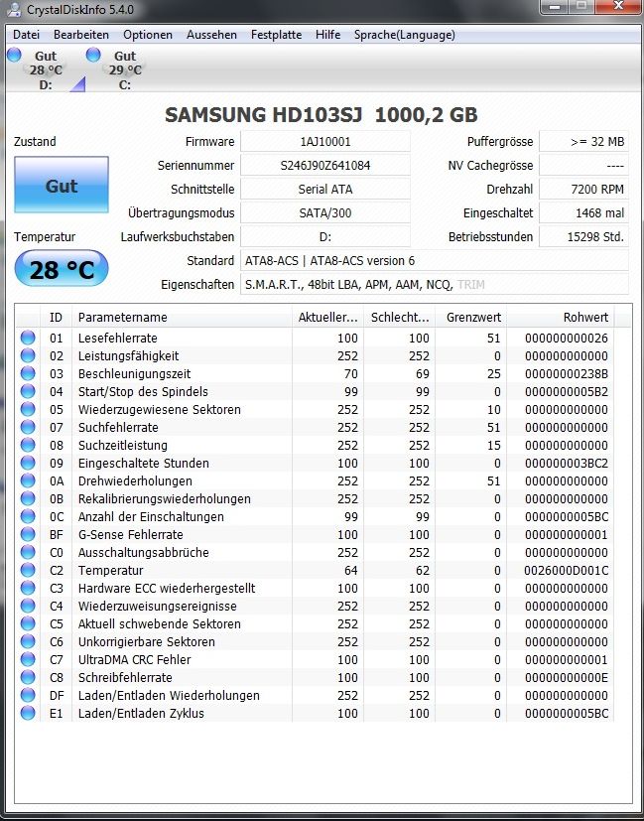Click status orb for Rekalibrierungswiederholungen row
Viewport: 644px width, 821px height.
click(x=28, y=498)
